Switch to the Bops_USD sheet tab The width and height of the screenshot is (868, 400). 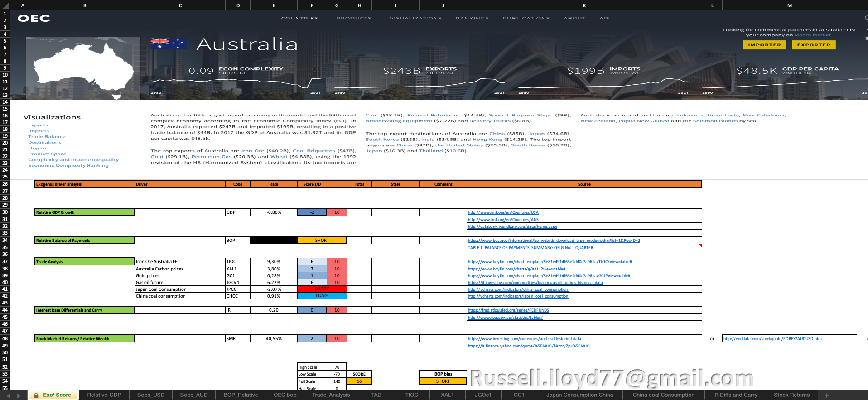[x=151, y=395]
